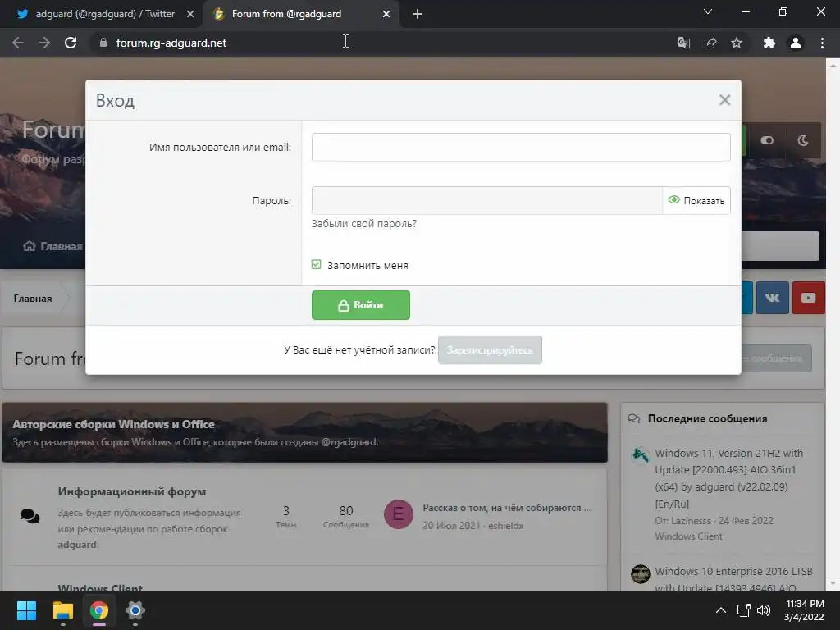The width and height of the screenshot is (840, 630).
Task: Open the tab search dropdown arrow
Action: (708, 11)
